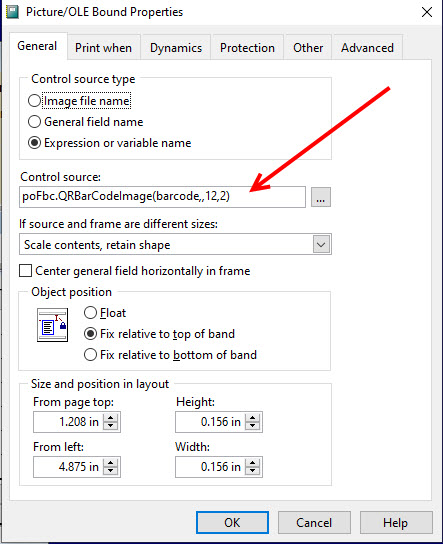Screen dimensions: 443x544
Task: Click the dialog's title bar app icon
Action: pos(12,12)
